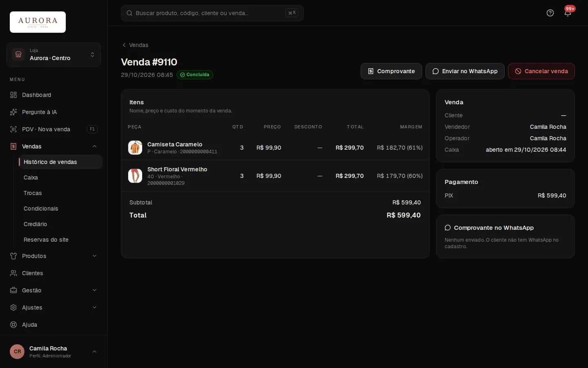This screenshot has width=588, height=368.
Task: Click the Produtos shirt icon
Action: tap(13, 256)
